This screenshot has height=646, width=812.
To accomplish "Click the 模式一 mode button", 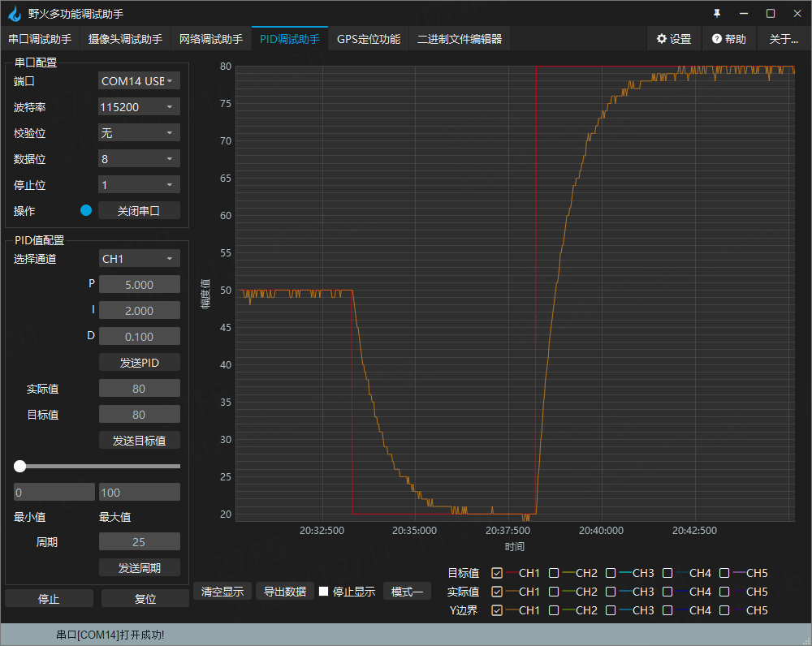I will pos(407,591).
